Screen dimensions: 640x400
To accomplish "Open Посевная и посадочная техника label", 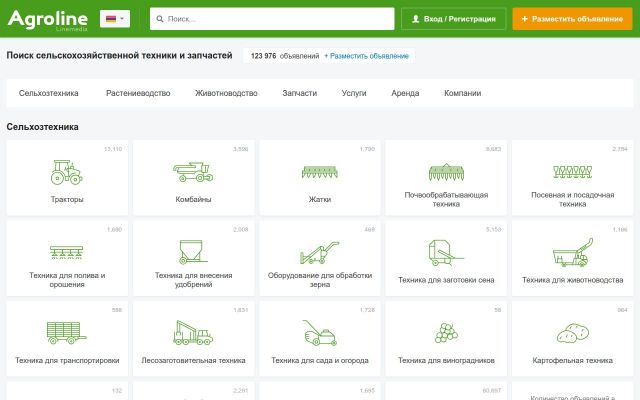I will (x=572, y=199).
